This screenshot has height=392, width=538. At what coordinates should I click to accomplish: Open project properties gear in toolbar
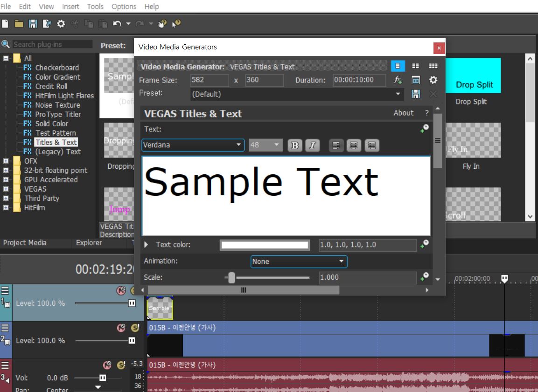pos(61,24)
